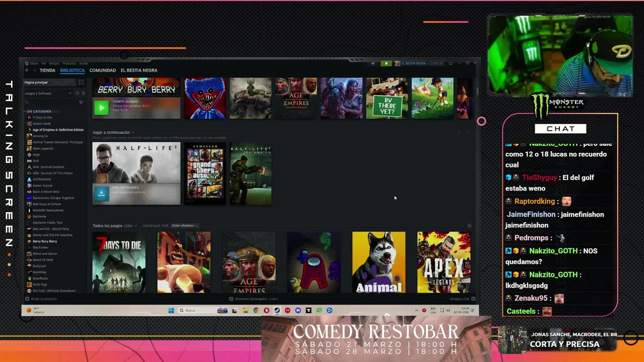Open the Age of Empires thumbnail in recent row
Screen dimensions: 644x362
(x=296, y=98)
